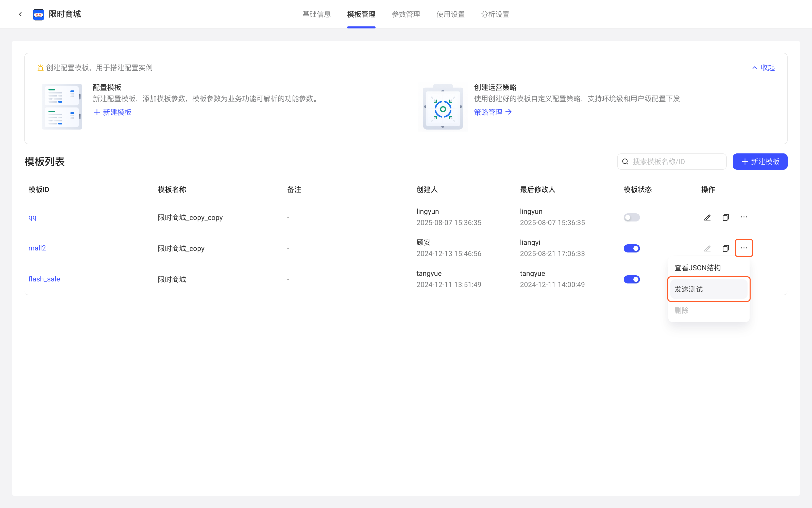The image size is (812, 508).
Task: Click the 最后修改人 column header
Action: [537, 189]
